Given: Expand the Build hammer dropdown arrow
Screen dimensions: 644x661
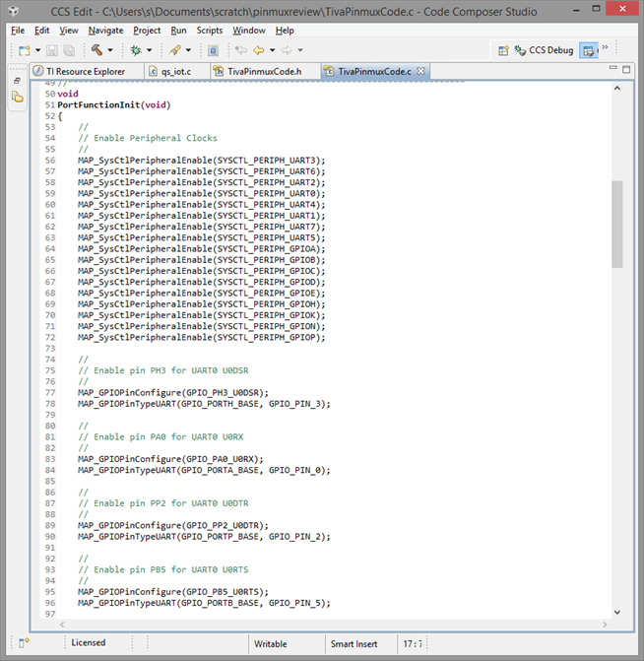Looking at the screenshot, I should point(109,50).
